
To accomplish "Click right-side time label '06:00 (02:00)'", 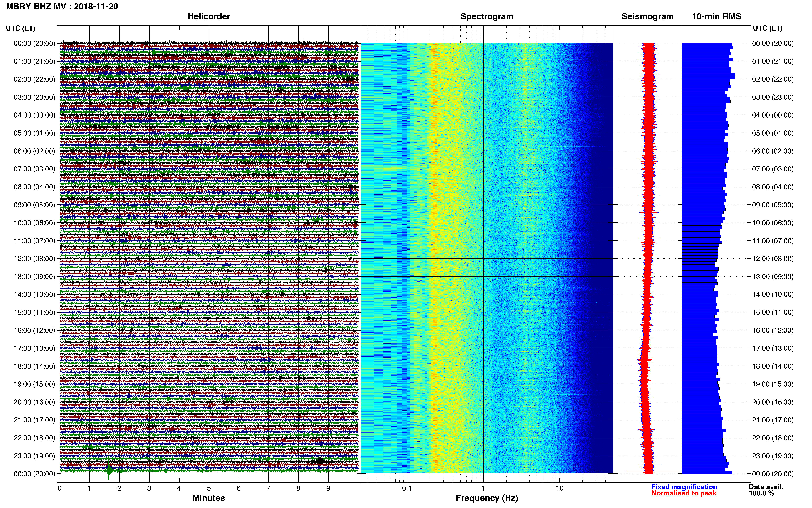I will [x=773, y=151].
